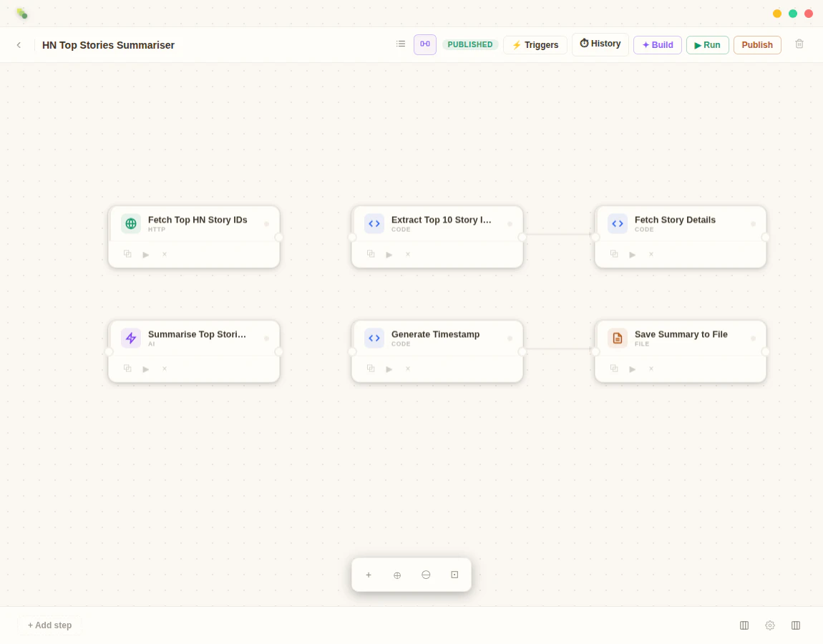Viewport: 823px width, 644px height.
Task: Switch to list view icon
Action: pyautogui.click(x=401, y=44)
